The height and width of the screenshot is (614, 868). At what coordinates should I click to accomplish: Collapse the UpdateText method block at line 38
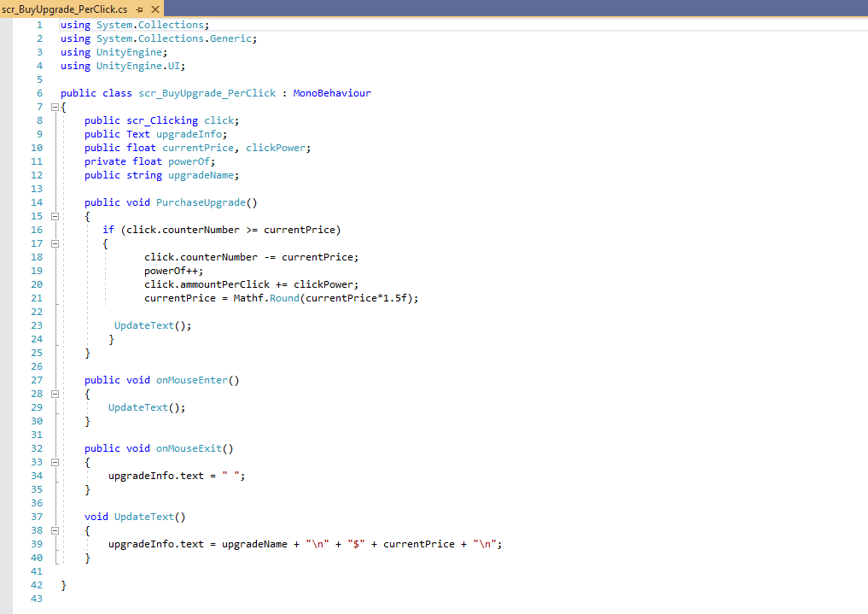coord(55,531)
